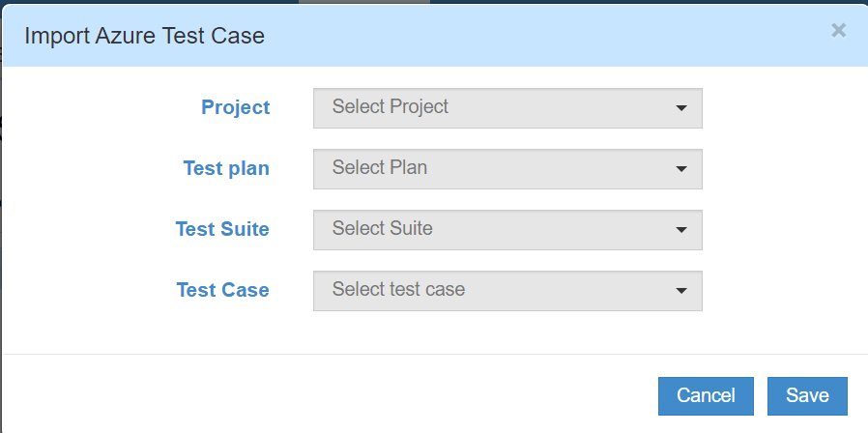Viewport: 868px width, 433px height.
Task: Click the Select Suite placeholder text
Action: tap(383, 229)
